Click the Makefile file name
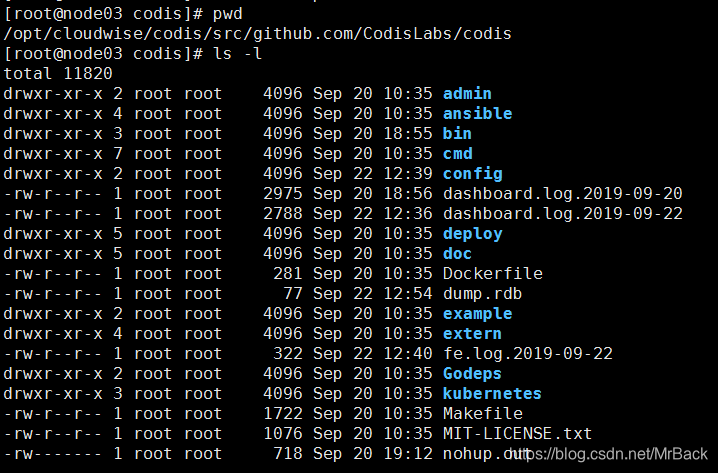 (483, 414)
